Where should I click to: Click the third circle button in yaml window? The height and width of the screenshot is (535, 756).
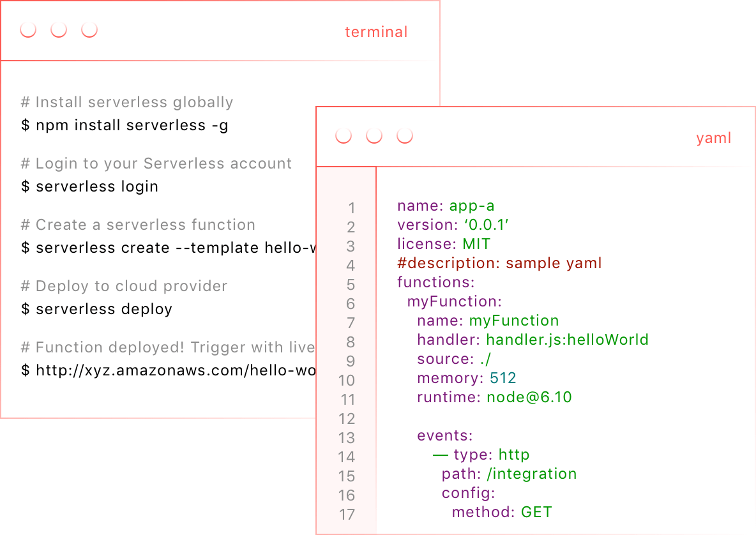tap(405, 135)
